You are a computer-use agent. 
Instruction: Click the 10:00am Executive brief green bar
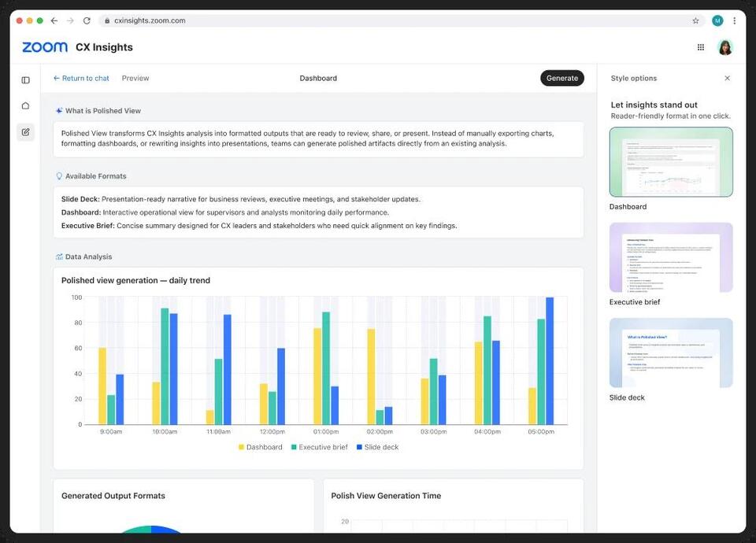[165, 366]
